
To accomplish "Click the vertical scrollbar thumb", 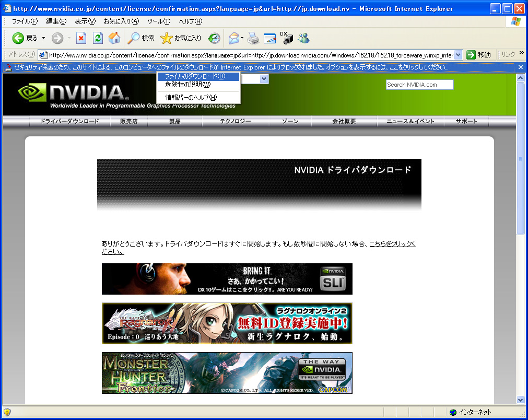I will (520, 159).
